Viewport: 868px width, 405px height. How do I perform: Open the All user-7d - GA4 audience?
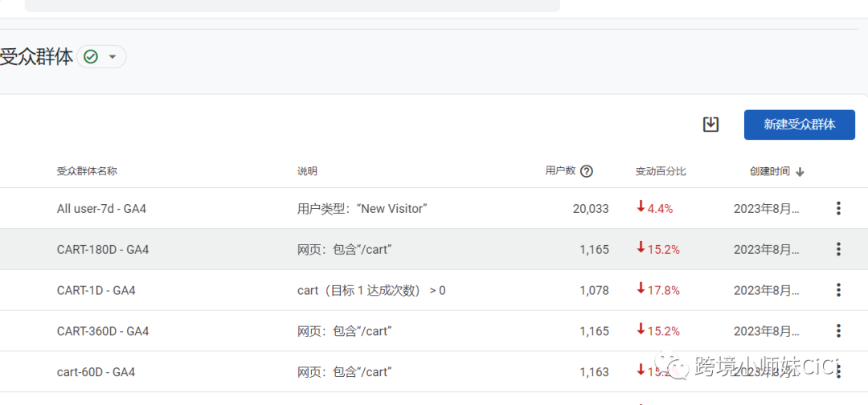click(101, 209)
